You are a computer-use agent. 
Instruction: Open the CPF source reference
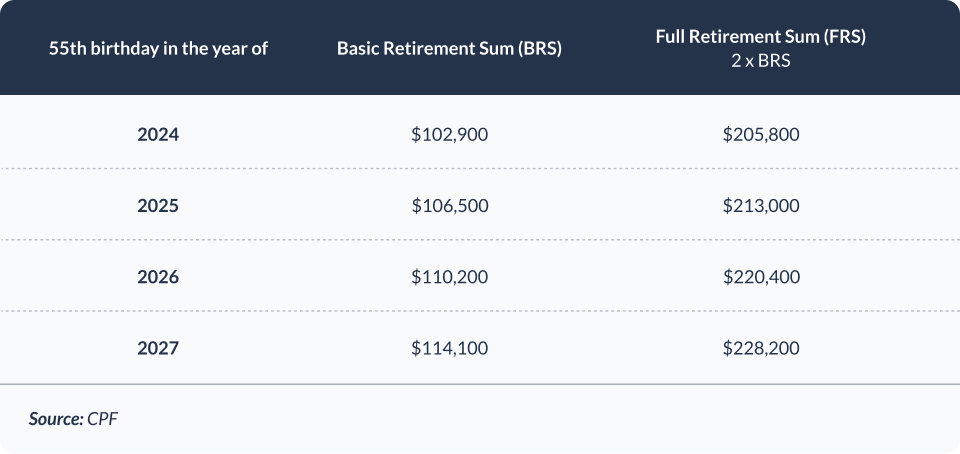[x=103, y=419]
